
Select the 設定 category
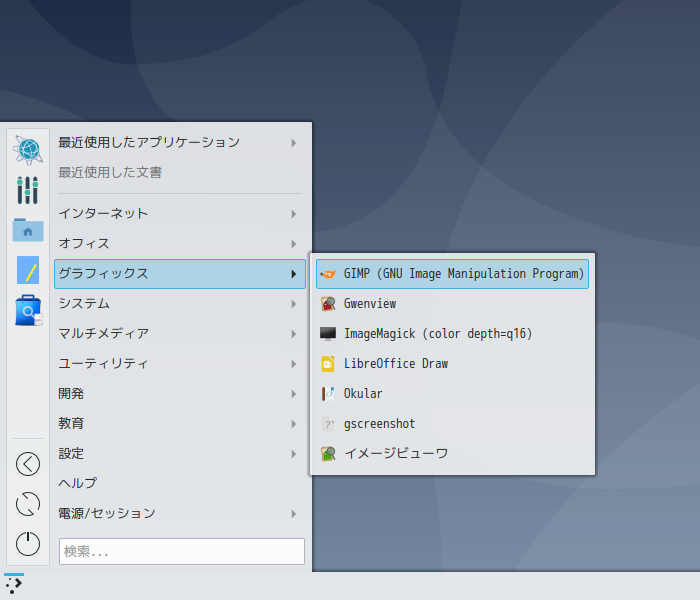click(x=180, y=454)
